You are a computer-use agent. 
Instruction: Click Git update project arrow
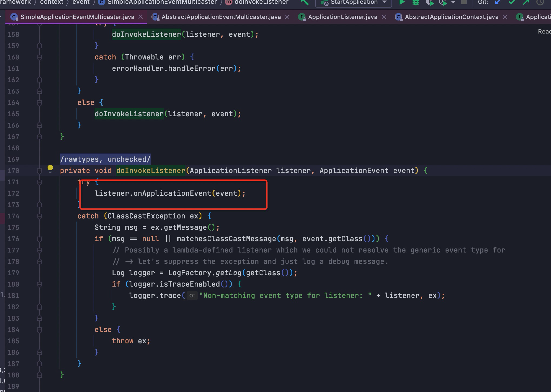[x=498, y=2]
